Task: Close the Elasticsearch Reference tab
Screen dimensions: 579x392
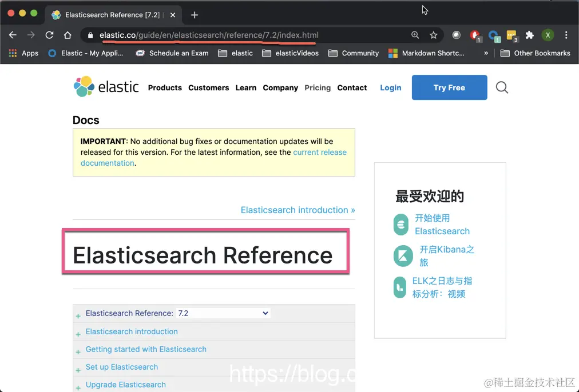Action: coord(173,15)
